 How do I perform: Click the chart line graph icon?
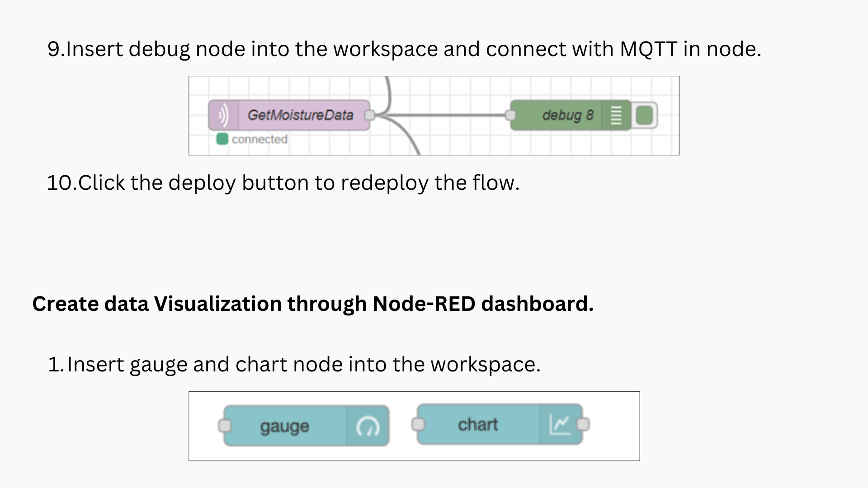coord(561,424)
